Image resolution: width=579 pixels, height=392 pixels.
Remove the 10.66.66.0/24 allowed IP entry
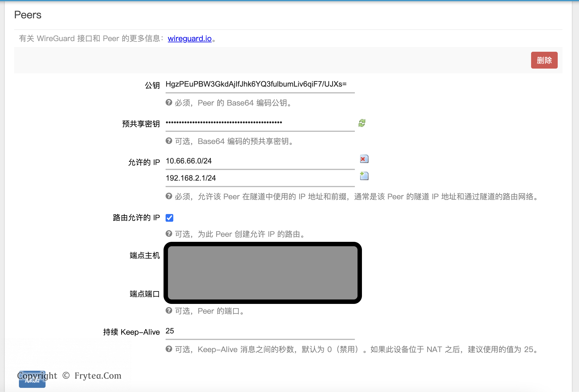pyautogui.click(x=364, y=159)
